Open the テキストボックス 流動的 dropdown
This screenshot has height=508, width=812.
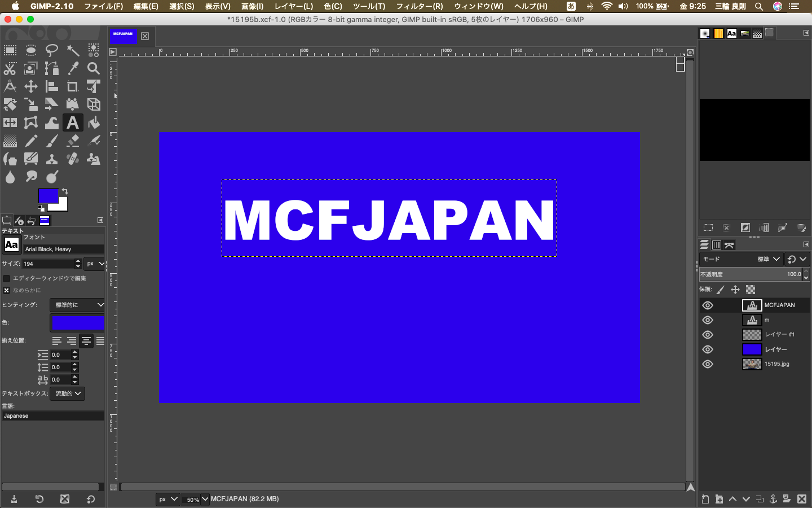tap(68, 393)
